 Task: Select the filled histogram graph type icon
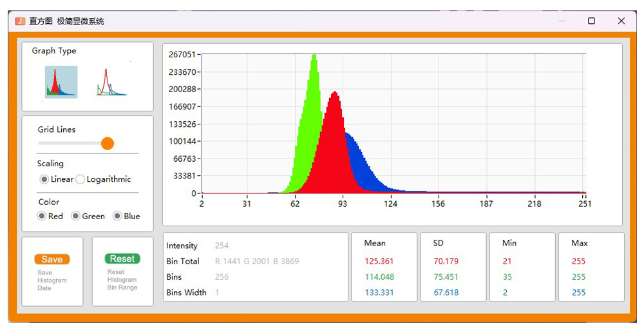click(x=61, y=82)
